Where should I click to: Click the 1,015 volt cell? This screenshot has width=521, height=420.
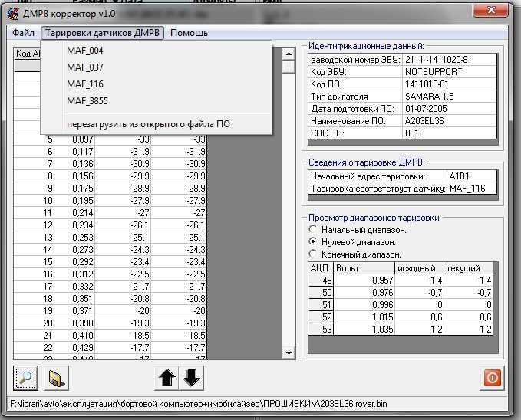click(364, 317)
